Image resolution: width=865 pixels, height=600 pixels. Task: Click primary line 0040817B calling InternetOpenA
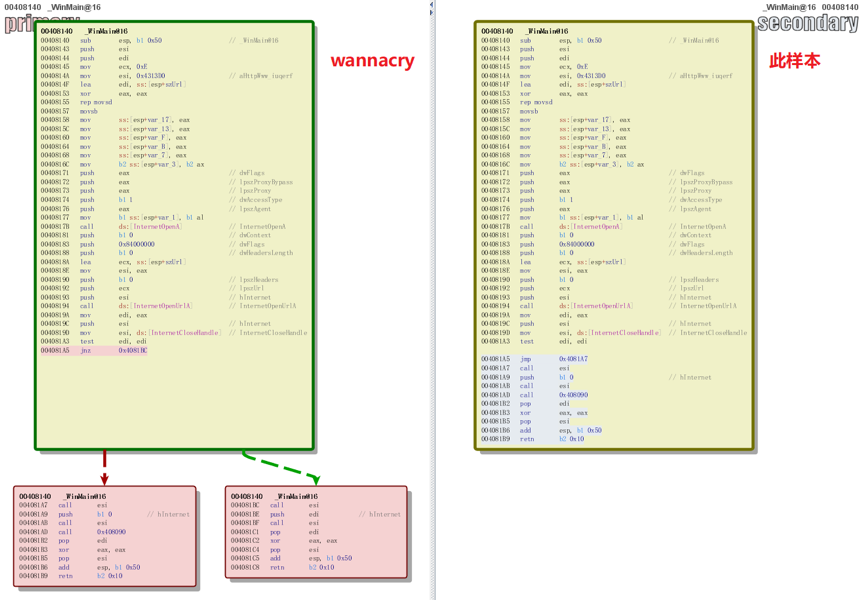tap(163, 227)
